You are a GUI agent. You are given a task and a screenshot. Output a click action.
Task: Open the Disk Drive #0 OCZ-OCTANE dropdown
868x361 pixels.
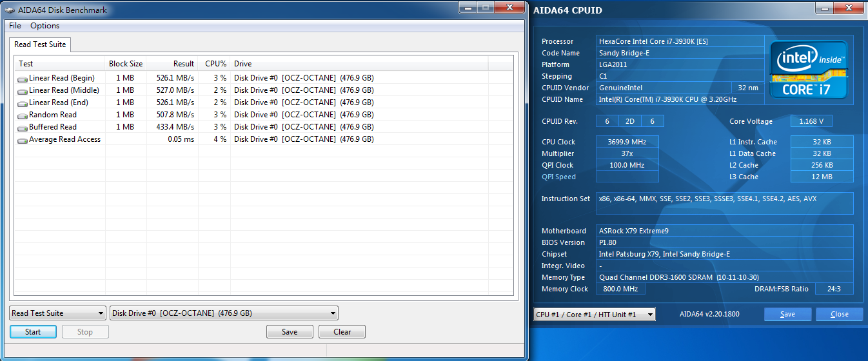(x=224, y=313)
